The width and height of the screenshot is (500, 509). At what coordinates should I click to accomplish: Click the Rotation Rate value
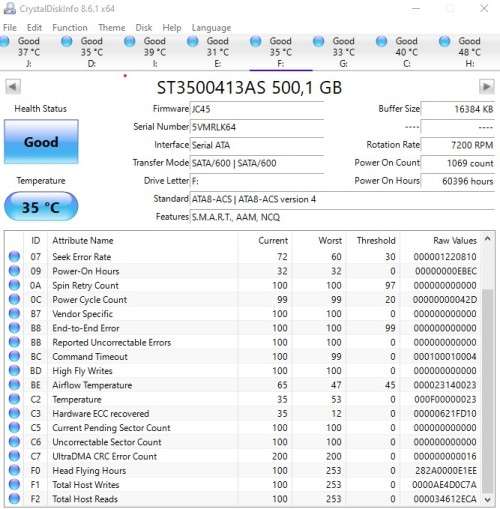[458, 145]
